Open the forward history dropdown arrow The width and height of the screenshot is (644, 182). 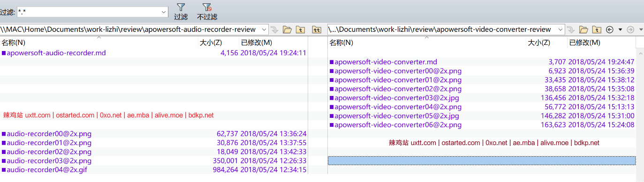click(640, 29)
